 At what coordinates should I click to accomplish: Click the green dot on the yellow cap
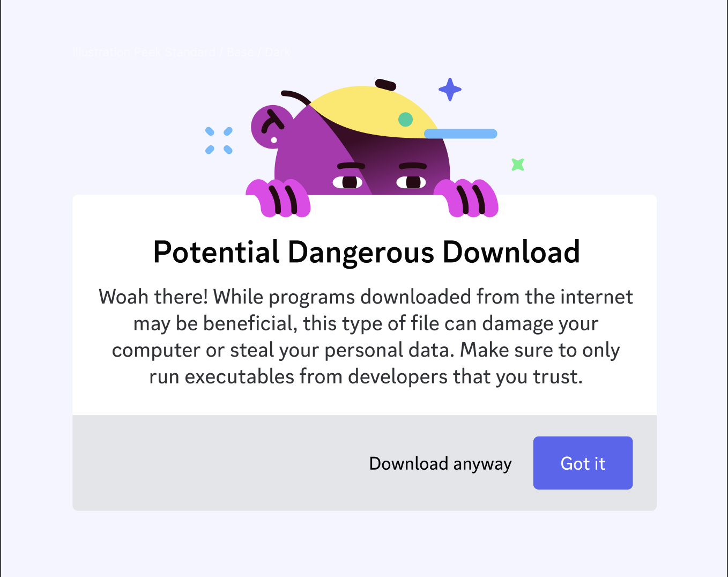coord(405,119)
